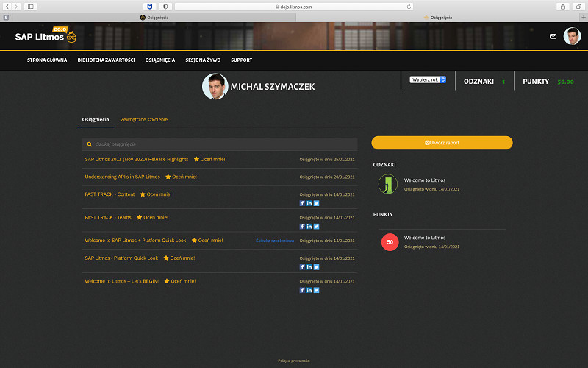Click the search magnifier icon
This screenshot has height=368, width=588.
[90, 144]
